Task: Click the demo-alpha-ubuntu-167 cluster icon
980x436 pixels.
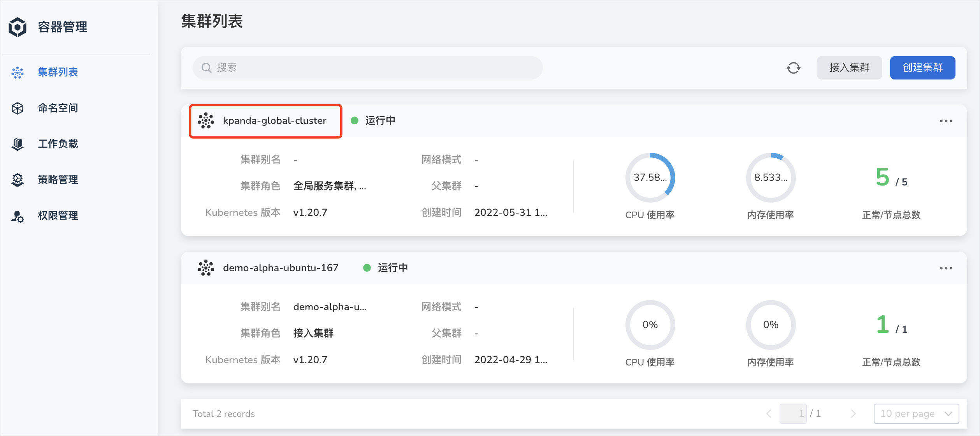Action: 206,268
